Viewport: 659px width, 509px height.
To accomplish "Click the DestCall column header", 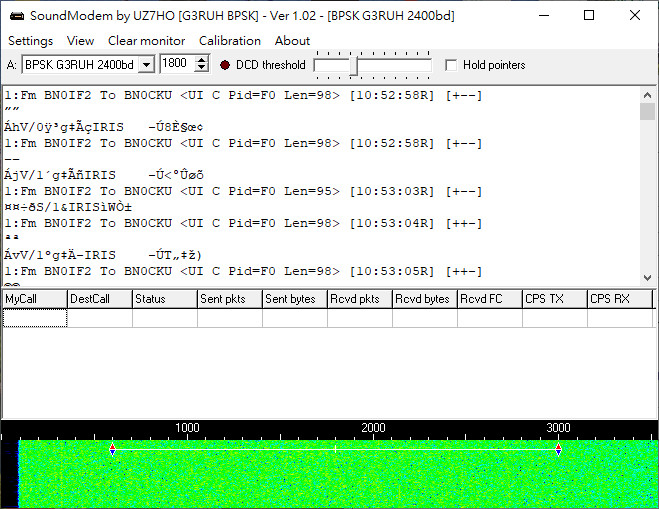I will [x=100, y=299].
